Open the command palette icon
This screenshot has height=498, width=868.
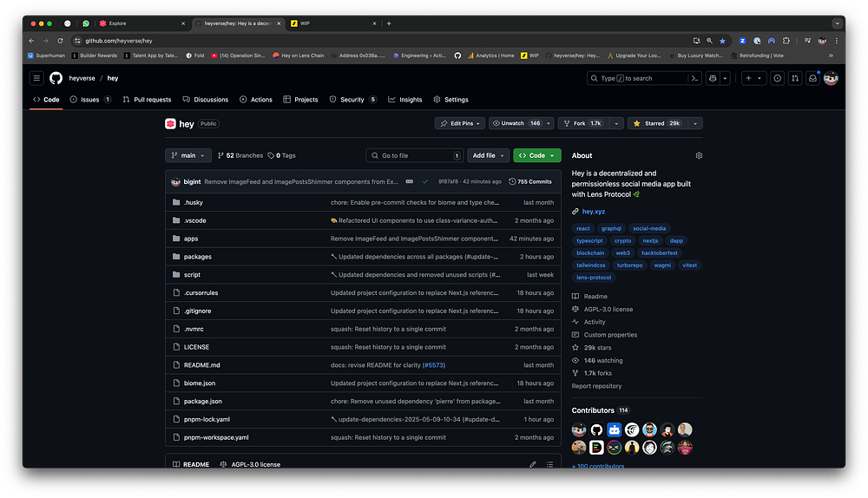pyautogui.click(x=694, y=78)
